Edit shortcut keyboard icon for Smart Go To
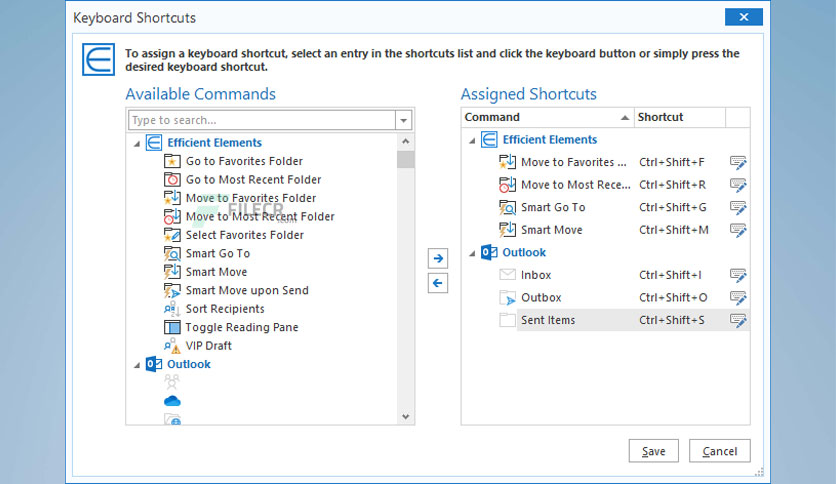This screenshot has height=484, width=836. point(738,207)
